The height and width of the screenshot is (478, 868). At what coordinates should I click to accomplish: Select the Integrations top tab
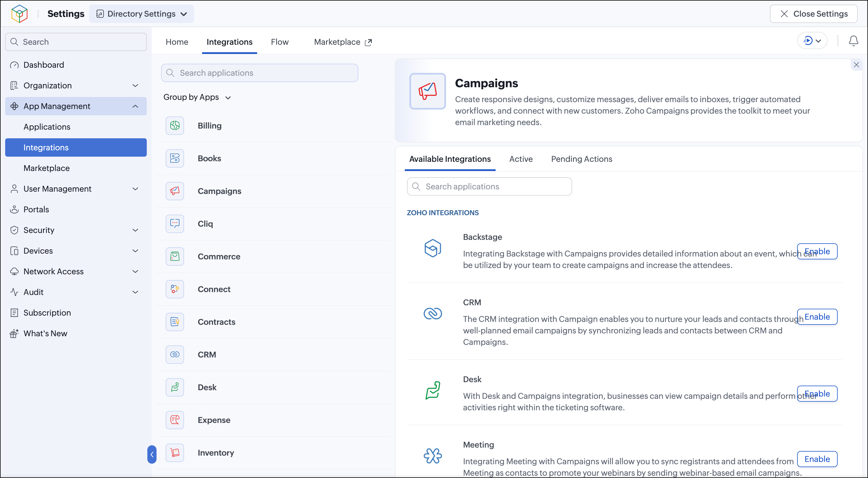click(229, 42)
